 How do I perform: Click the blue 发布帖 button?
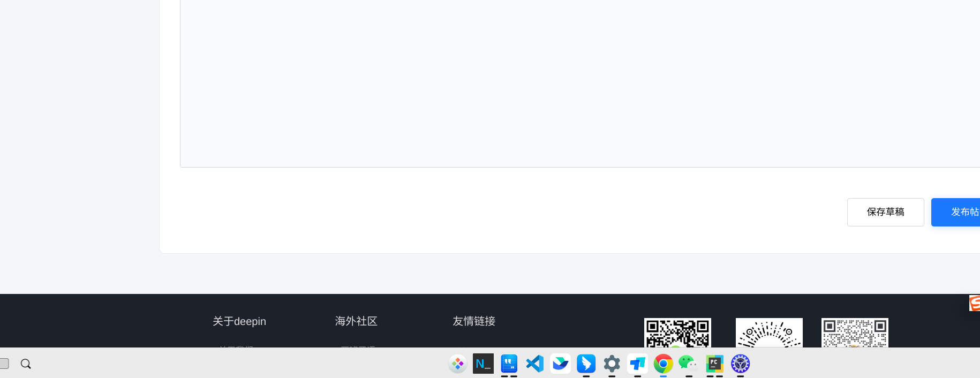tap(956, 212)
